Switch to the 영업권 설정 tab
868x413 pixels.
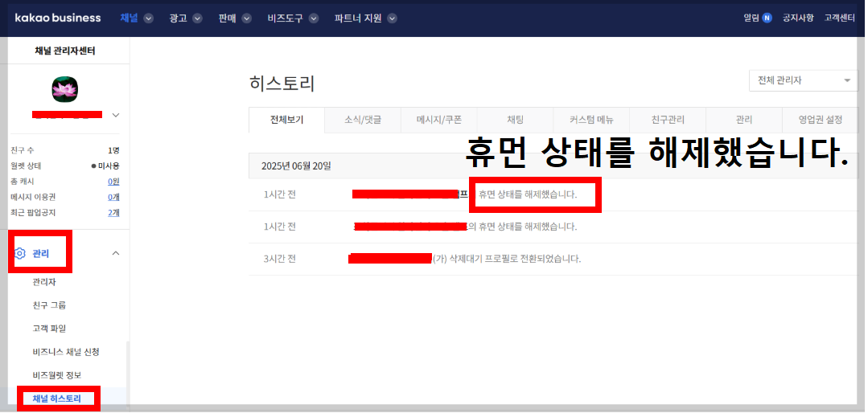(821, 120)
